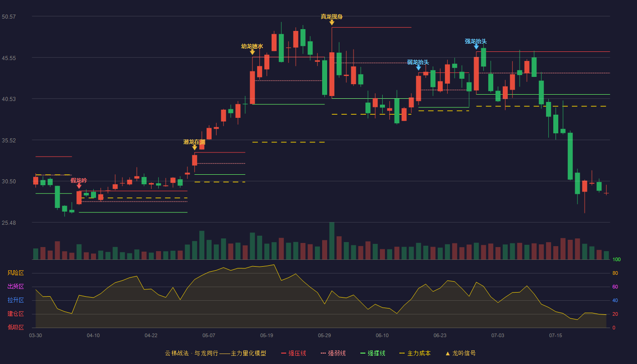This screenshot has width=637, height=364.
Task: Select the 出货区 zone label
Action: tap(15, 287)
